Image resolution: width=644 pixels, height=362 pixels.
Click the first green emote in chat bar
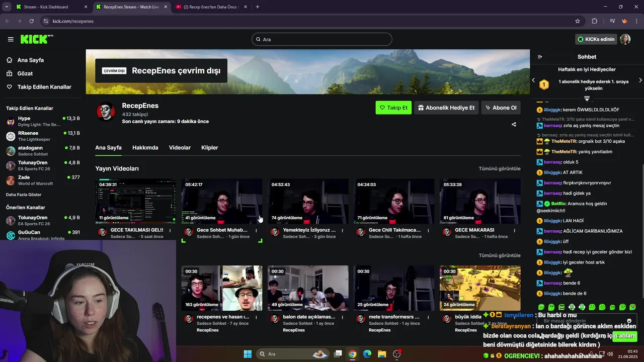541,307
